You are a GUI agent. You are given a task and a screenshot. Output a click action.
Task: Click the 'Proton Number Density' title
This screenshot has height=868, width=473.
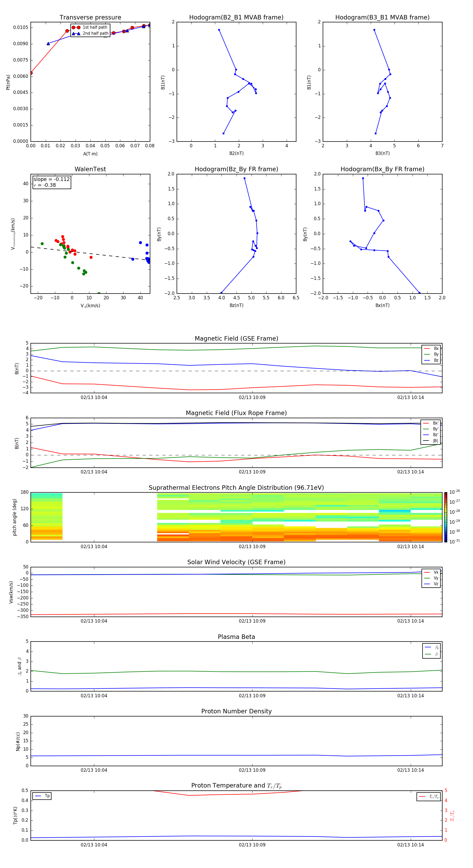(x=236, y=711)
